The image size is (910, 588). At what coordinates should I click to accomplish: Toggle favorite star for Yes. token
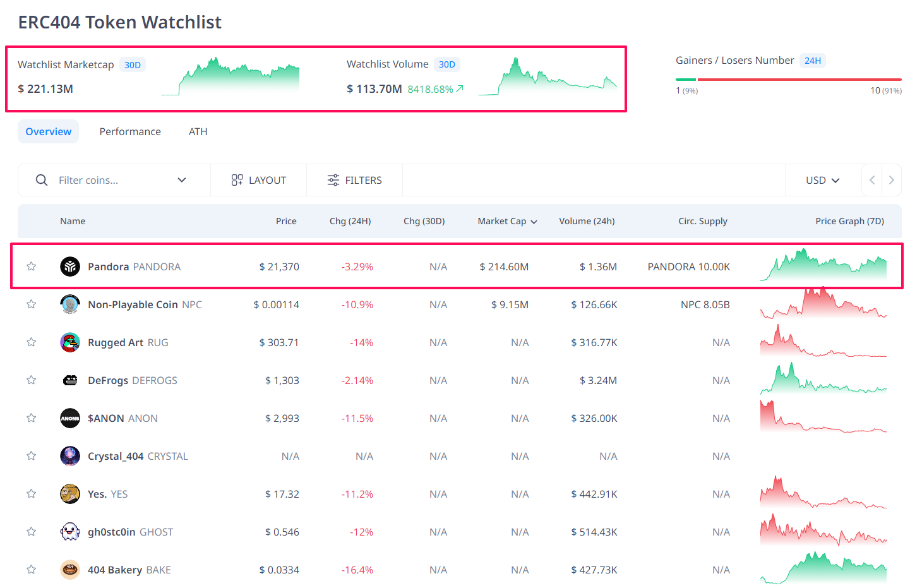click(31, 494)
